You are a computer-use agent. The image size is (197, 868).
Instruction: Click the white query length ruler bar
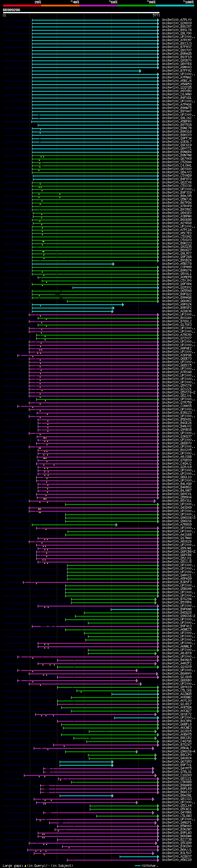(81, 13)
